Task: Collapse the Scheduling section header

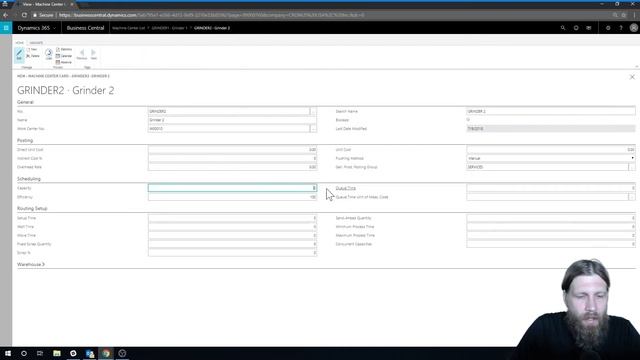Action: coord(29,179)
